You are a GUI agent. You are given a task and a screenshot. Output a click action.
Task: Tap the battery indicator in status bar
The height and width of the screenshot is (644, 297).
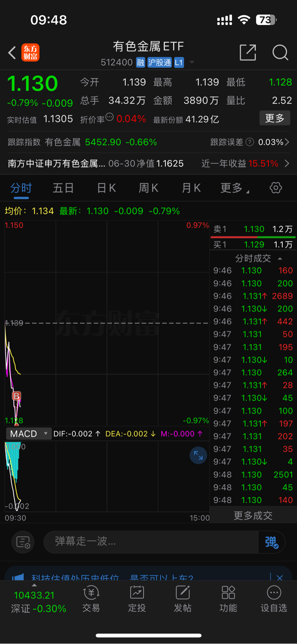pyautogui.click(x=266, y=20)
